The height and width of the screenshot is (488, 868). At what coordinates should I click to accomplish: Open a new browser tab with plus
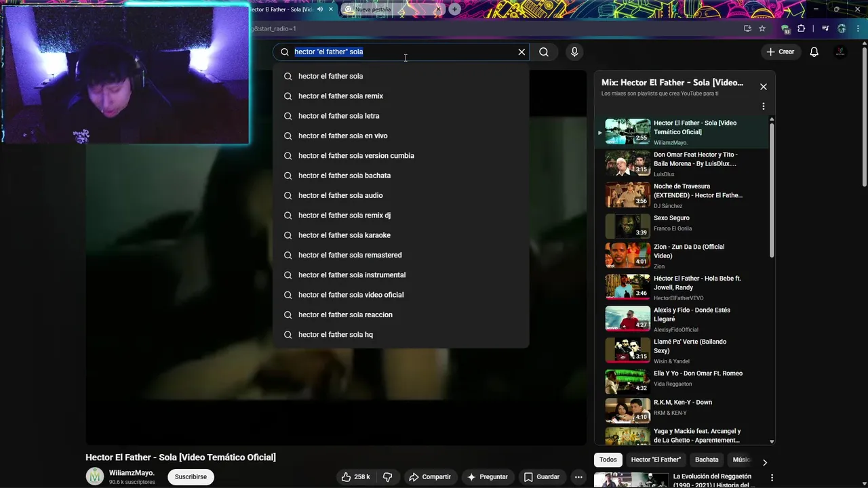click(454, 9)
